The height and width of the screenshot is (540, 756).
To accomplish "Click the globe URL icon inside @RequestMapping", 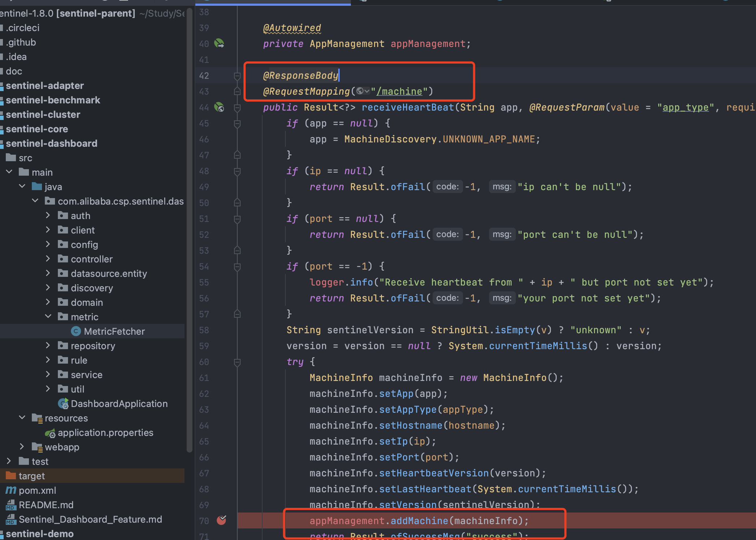I will click(360, 91).
